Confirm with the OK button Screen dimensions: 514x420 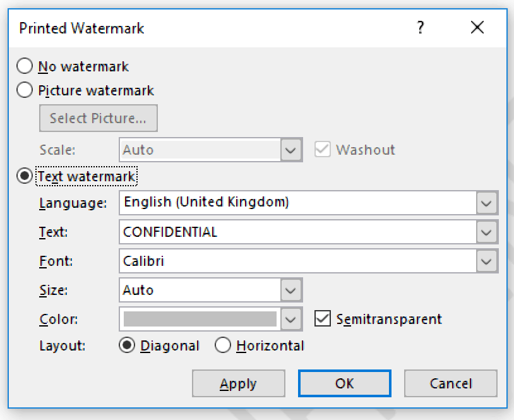[344, 383]
